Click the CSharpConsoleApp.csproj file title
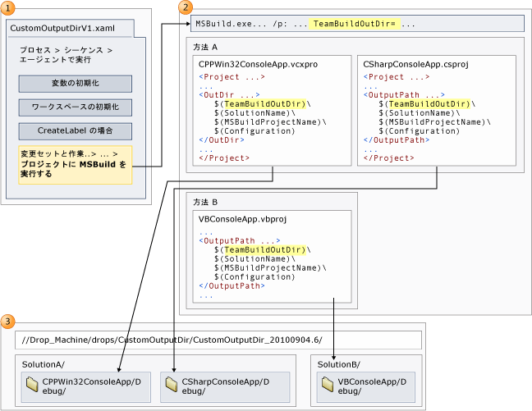Screen dimensions: 532x411 [415, 65]
